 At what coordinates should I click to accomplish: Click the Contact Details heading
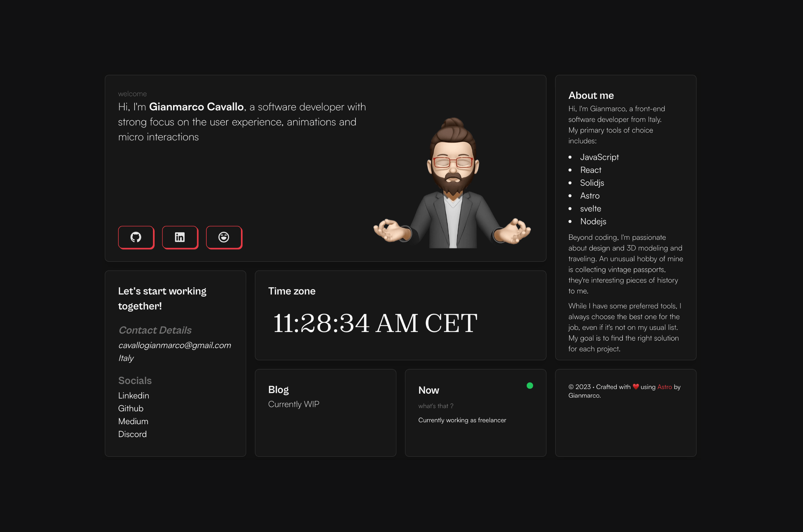155,330
